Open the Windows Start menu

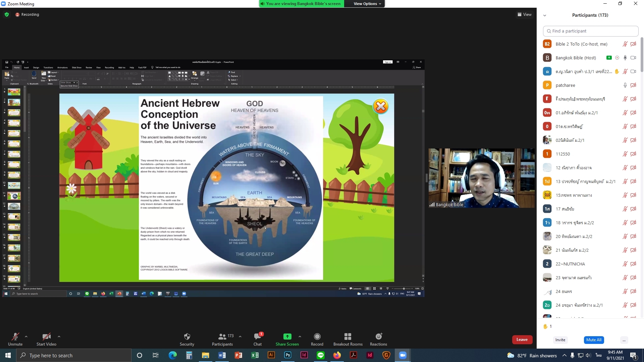[8, 355]
